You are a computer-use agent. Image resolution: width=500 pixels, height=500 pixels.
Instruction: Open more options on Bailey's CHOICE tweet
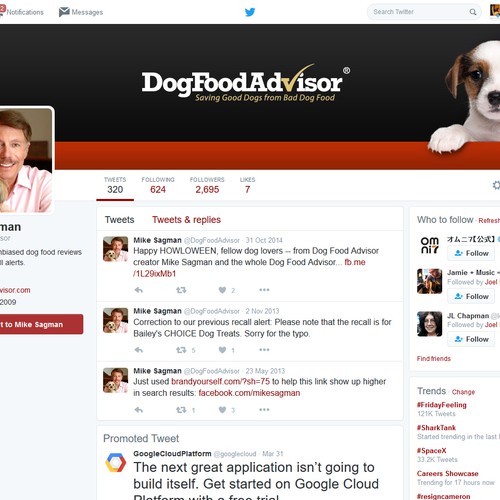pos(264,350)
